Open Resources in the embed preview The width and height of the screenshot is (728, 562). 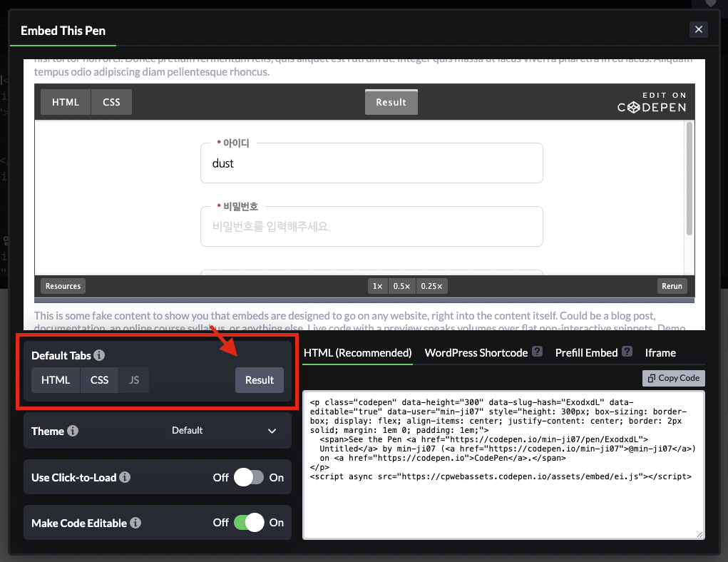(x=63, y=286)
